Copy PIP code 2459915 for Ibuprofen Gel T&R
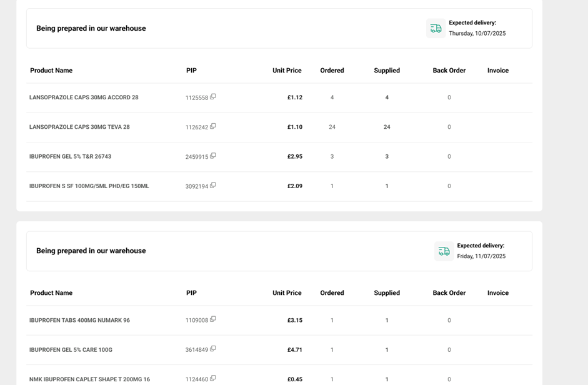The image size is (588, 385). 213,156
